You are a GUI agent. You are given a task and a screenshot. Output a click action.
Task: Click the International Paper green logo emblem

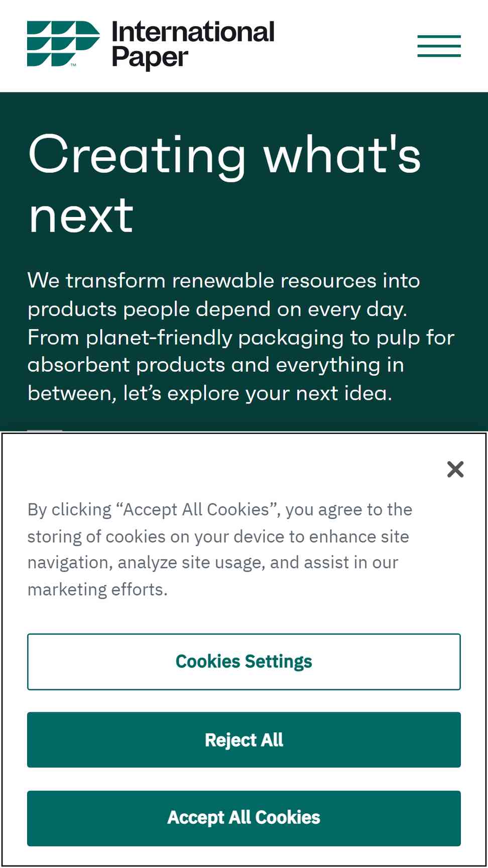[x=63, y=44]
